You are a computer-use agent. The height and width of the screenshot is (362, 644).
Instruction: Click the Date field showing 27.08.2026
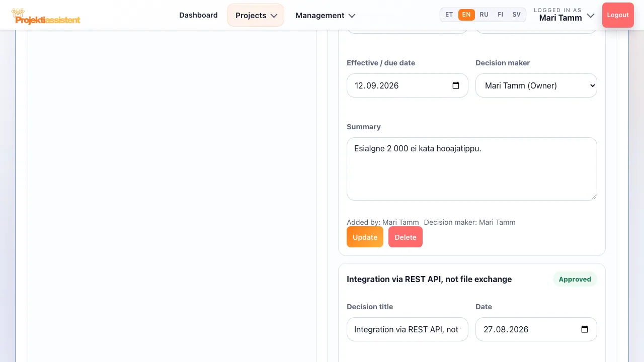[x=536, y=329]
